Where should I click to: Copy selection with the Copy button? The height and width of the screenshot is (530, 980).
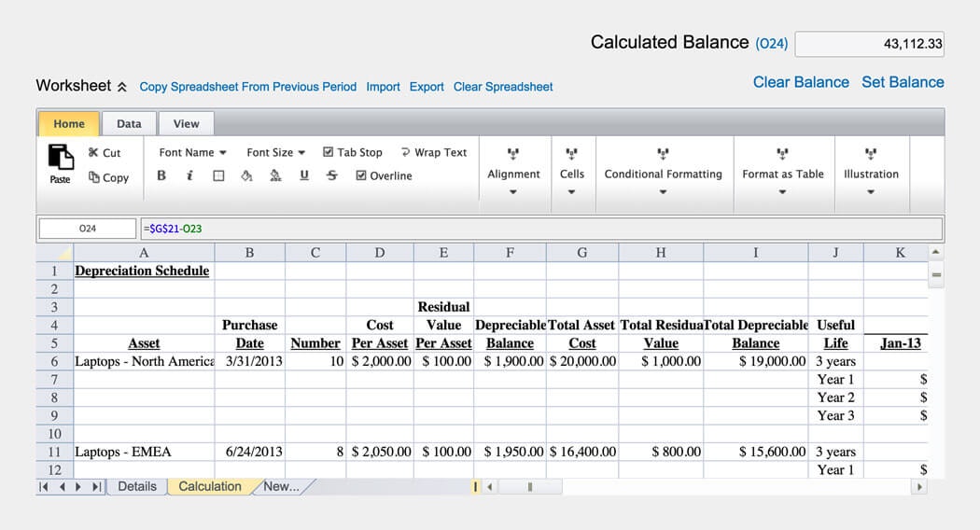click(x=109, y=177)
